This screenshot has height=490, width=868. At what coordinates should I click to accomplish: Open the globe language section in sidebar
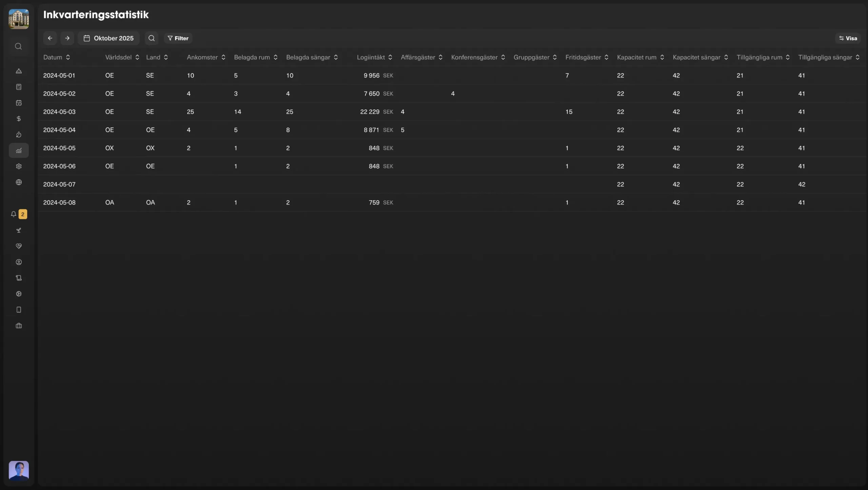click(19, 182)
